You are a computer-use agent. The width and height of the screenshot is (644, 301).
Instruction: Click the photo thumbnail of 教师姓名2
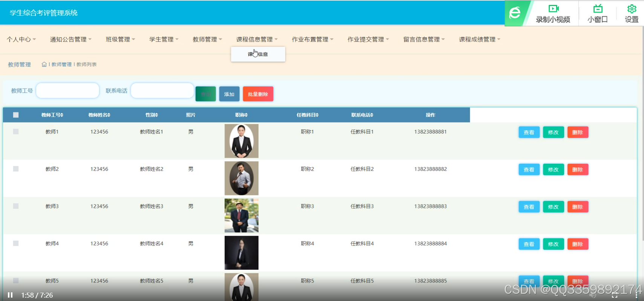[242, 178]
